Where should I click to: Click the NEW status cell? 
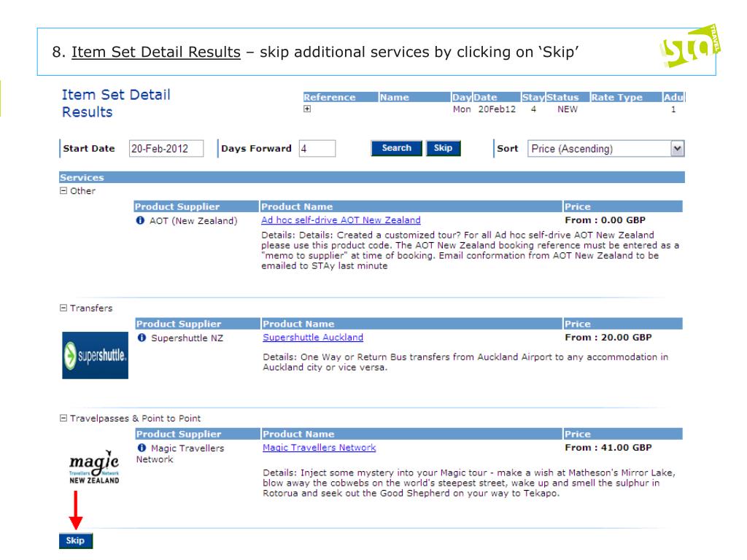[x=568, y=109]
